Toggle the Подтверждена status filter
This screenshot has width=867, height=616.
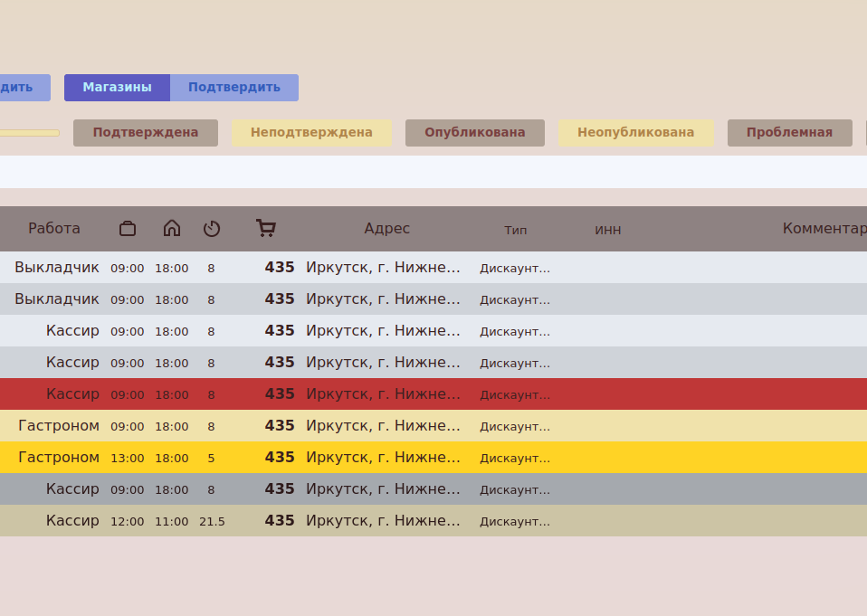click(146, 133)
